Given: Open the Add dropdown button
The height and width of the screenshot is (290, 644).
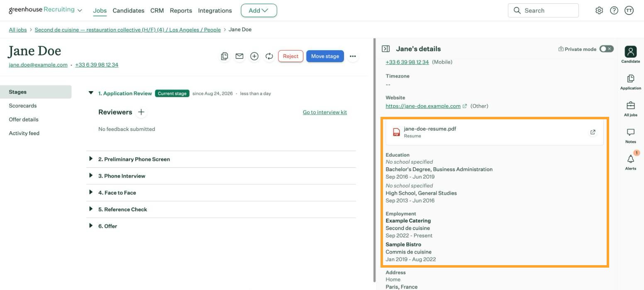Looking at the screenshot, I should click(259, 10).
